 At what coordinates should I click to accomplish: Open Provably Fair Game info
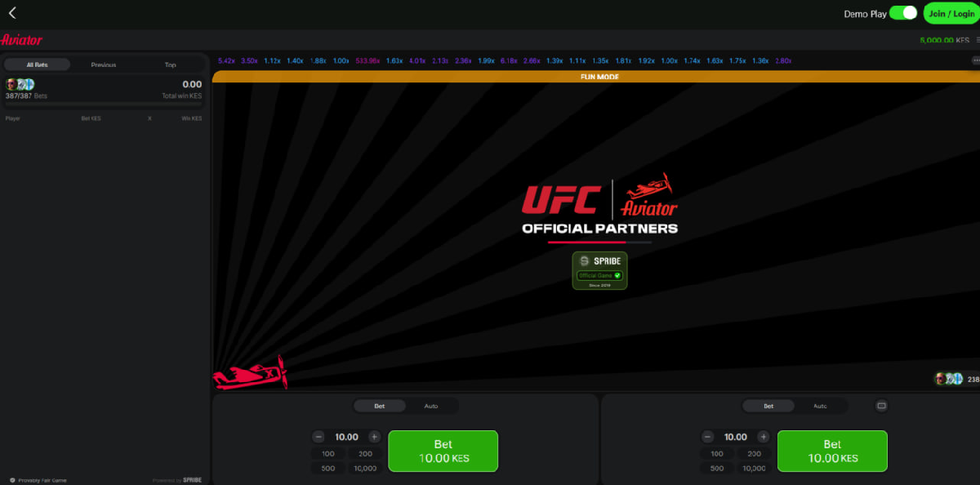pyautogui.click(x=37, y=480)
